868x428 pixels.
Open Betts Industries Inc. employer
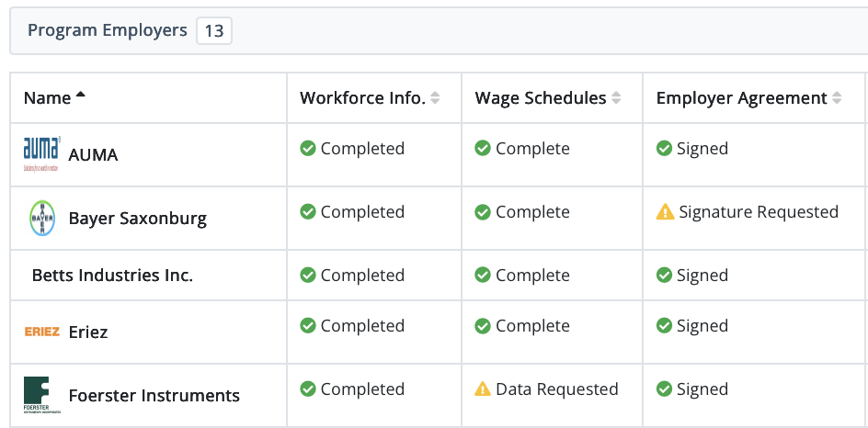click(112, 276)
